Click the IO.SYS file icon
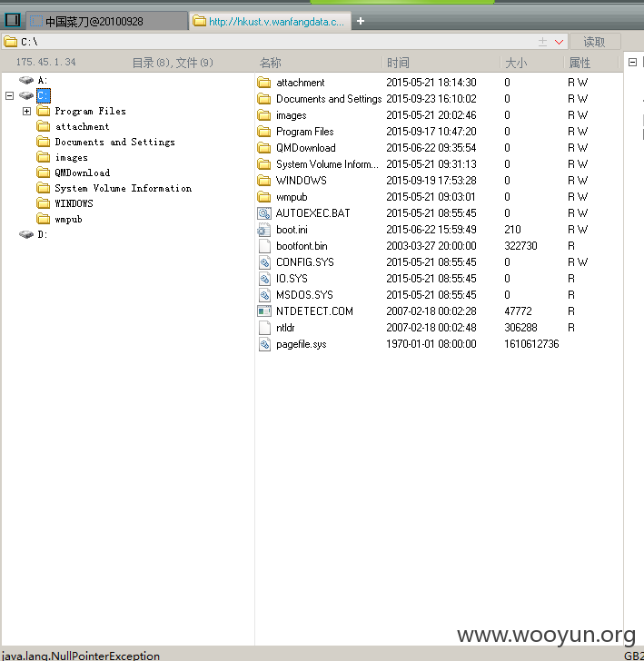Image resolution: width=644 pixels, height=661 pixels. pyautogui.click(x=264, y=279)
